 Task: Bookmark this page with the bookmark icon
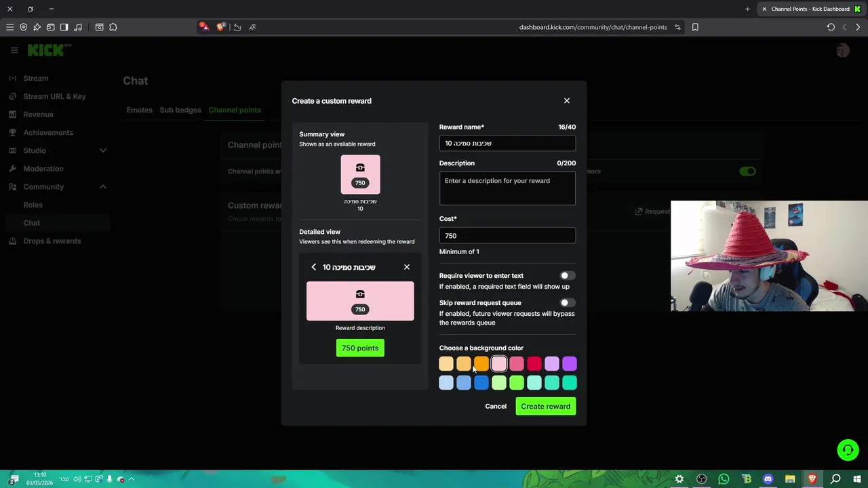695,27
